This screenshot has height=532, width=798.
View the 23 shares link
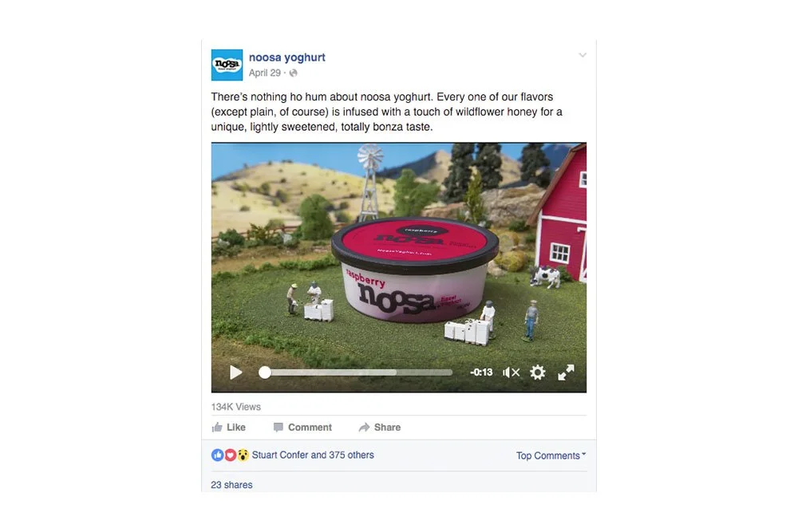[x=231, y=485]
